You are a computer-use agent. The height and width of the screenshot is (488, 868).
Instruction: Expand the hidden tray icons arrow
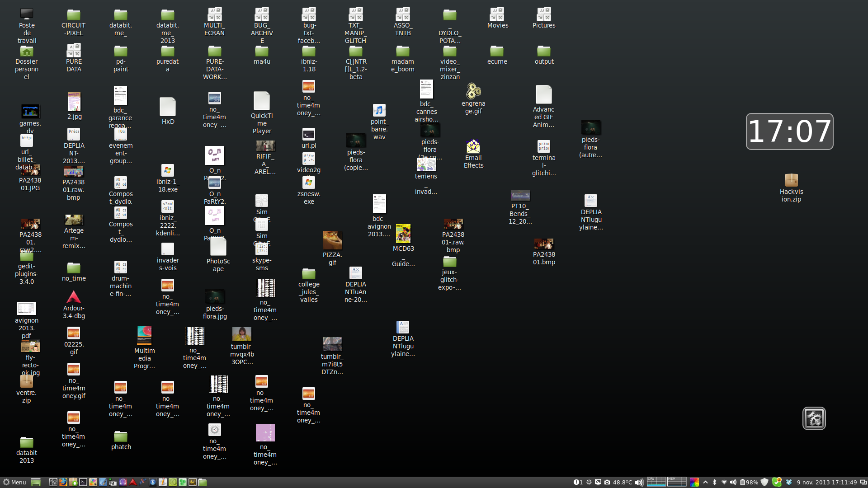[705, 482]
